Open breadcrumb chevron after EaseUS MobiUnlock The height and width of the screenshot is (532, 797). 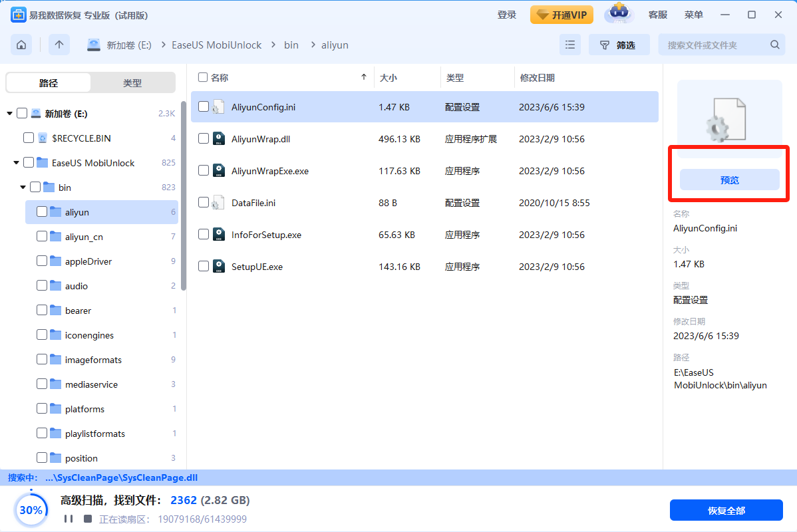pos(273,45)
